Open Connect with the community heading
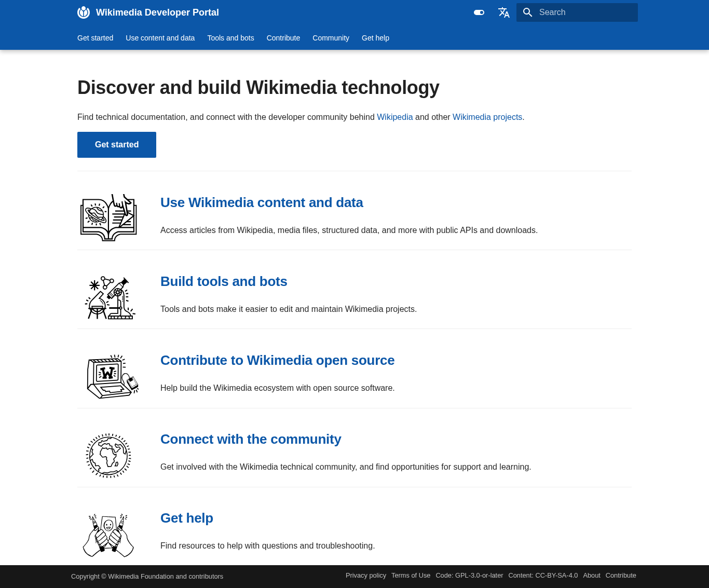709x588 pixels. tap(251, 439)
